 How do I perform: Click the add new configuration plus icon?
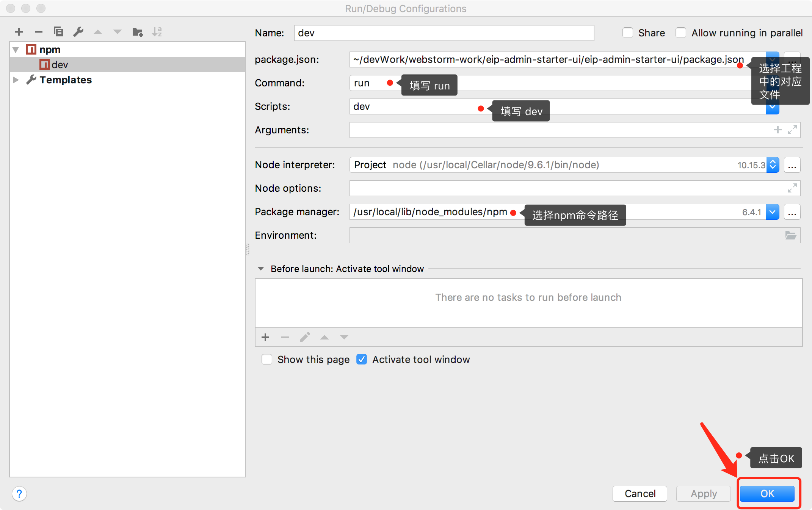19,32
